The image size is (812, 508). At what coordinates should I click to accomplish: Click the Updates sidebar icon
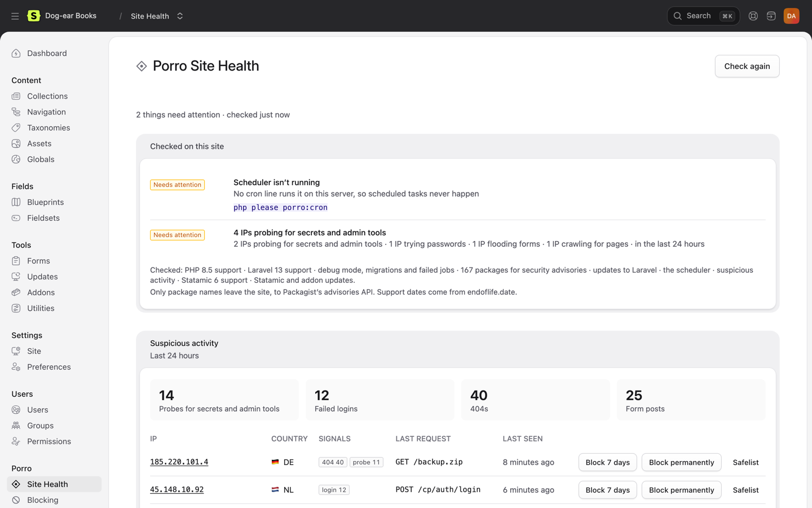click(16, 277)
